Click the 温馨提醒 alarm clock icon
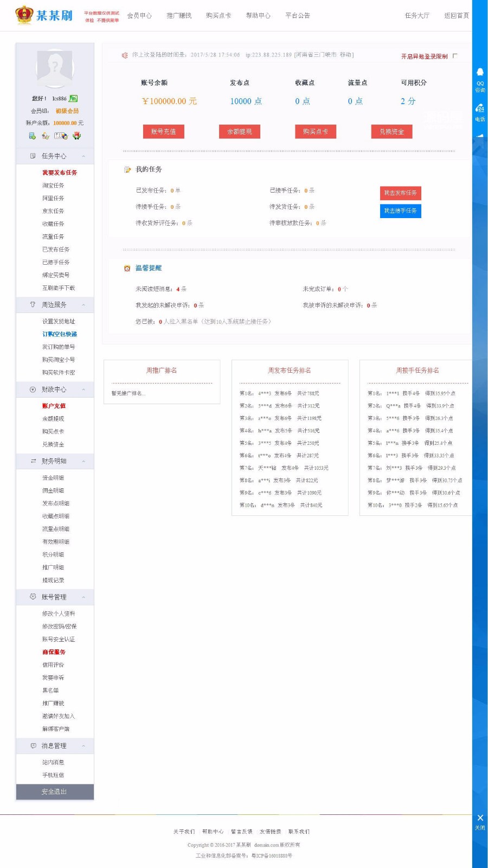488x868 pixels. [x=127, y=268]
